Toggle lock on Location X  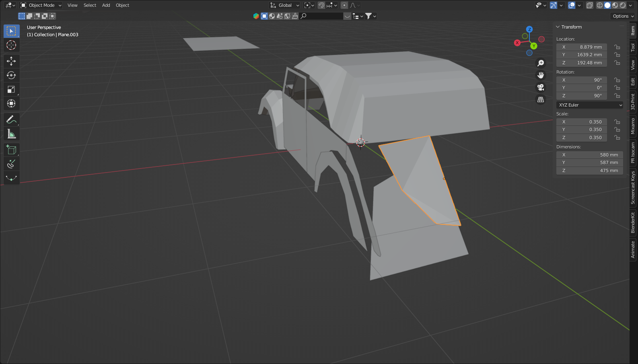coord(617,47)
